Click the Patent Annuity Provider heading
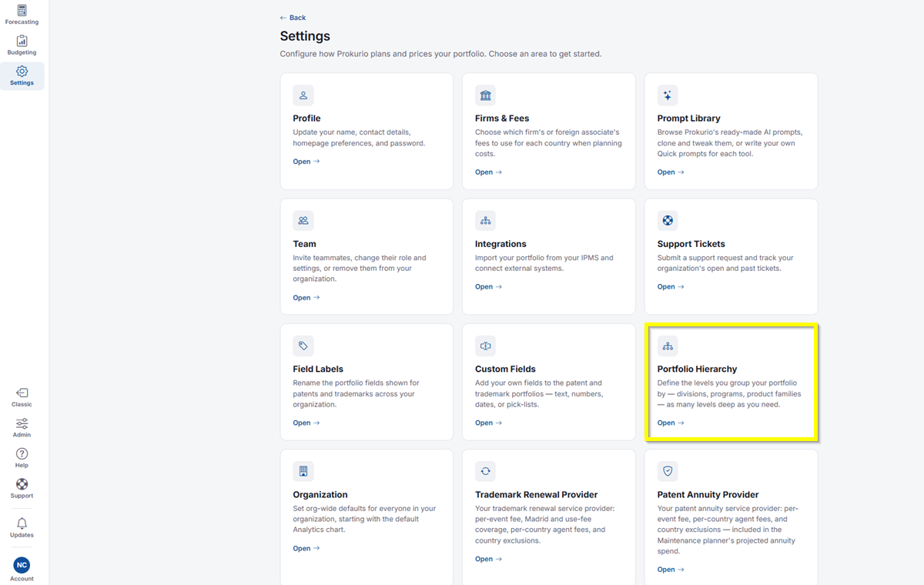This screenshot has width=924, height=585. tap(708, 495)
